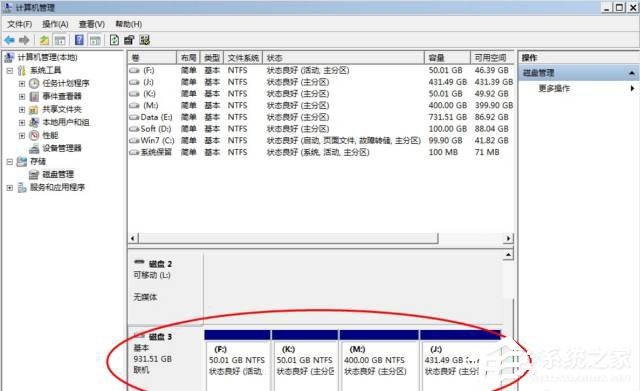Sort by the 容量 column header

(x=447, y=58)
